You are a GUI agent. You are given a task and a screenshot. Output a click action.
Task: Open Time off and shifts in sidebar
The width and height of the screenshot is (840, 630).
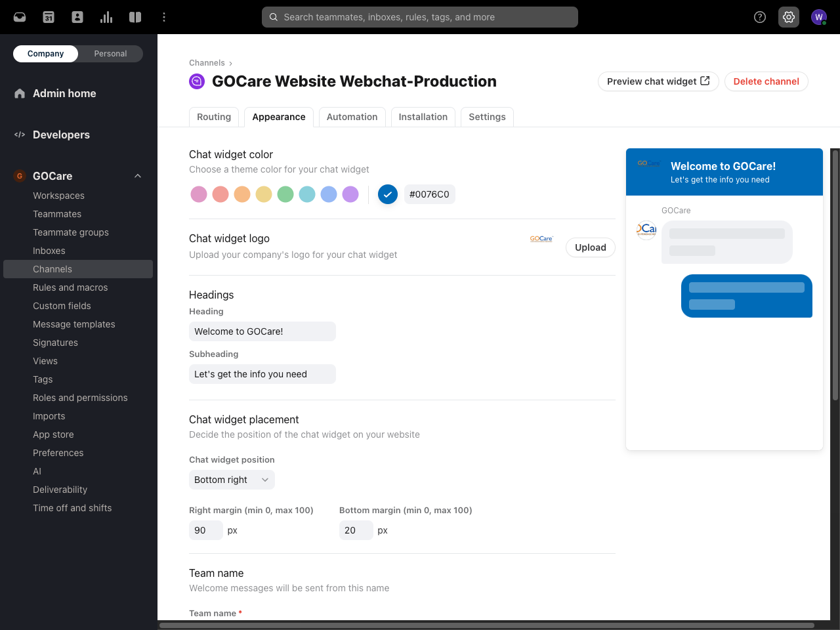click(72, 508)
